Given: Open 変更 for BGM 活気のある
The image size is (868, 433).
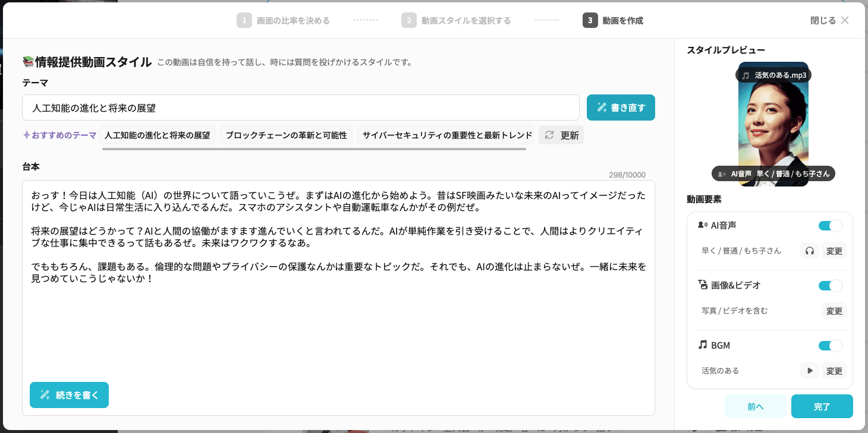Looking at the screenshot, I should coord(834,371).
